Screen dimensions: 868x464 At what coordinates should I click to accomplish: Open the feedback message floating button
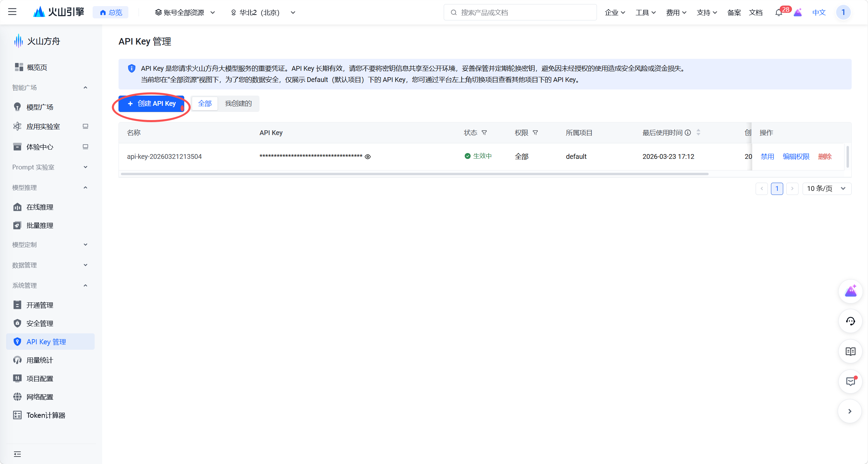tap(850, 381)
